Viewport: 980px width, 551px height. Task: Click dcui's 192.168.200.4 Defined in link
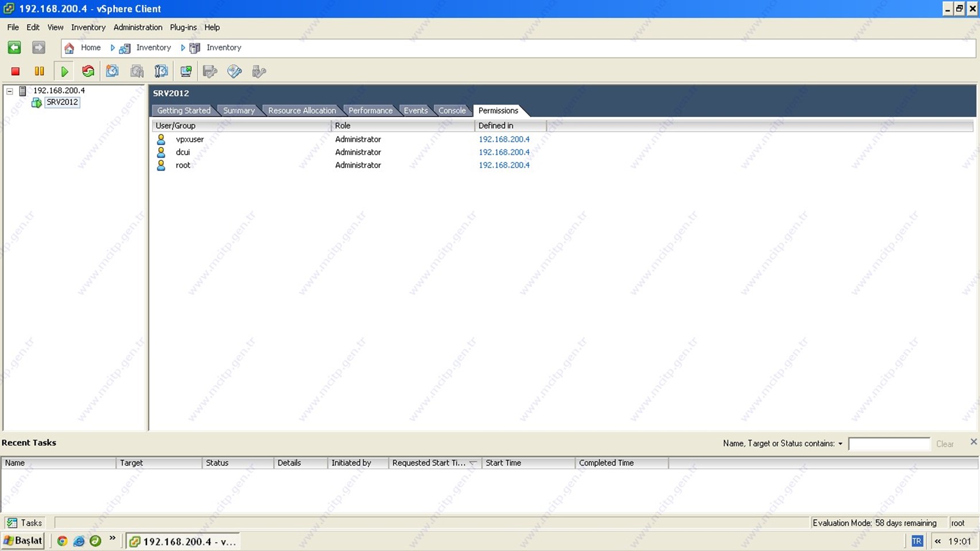504,152
